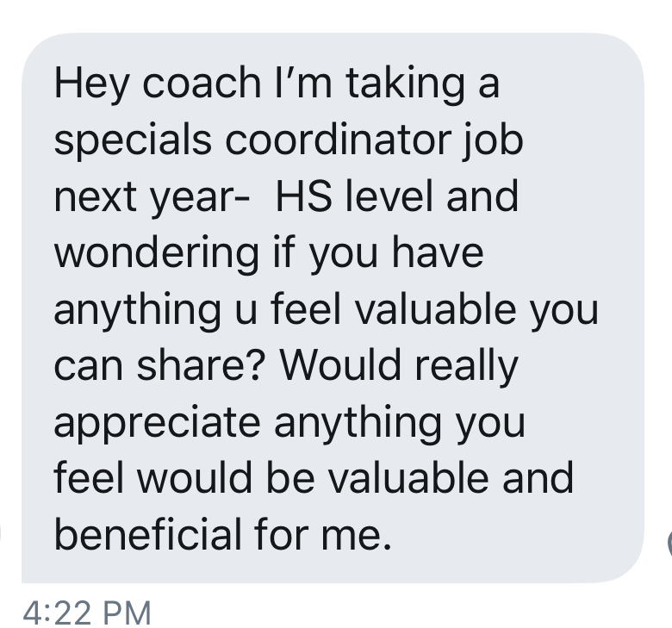Click the 4:22 PM message timestamp
This screenshot has height=628, width=672.
(87, 612)
